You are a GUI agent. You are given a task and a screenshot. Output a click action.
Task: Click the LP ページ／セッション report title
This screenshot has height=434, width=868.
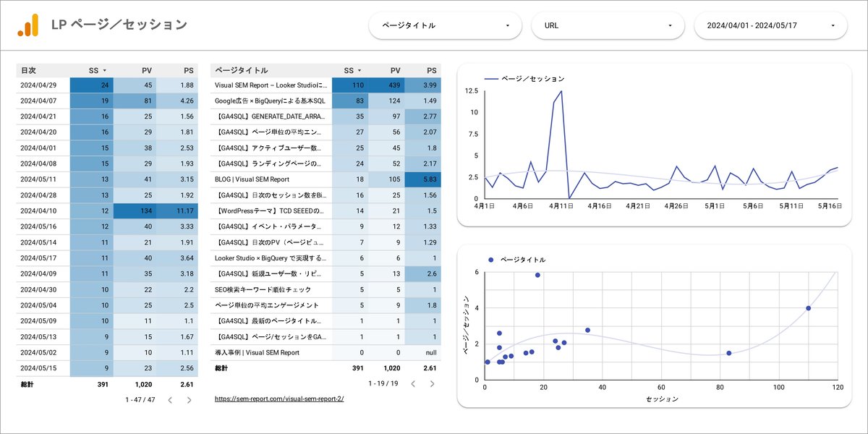(119, 25)
